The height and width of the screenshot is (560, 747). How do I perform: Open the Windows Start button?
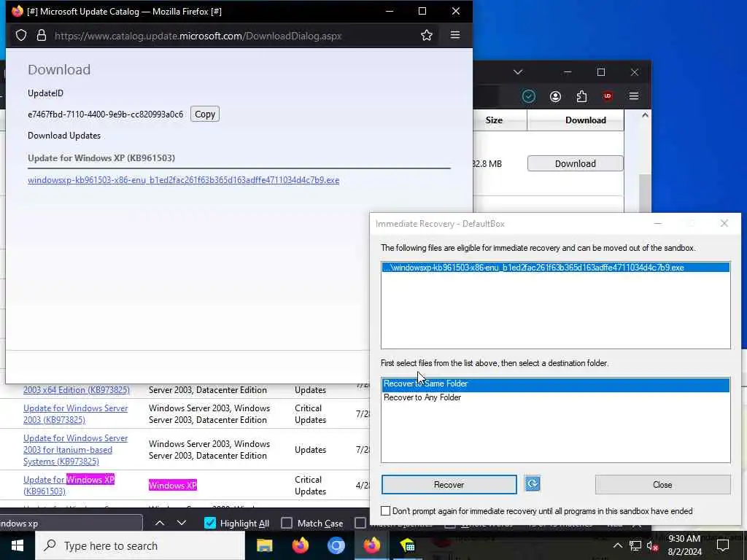(18, 545)
